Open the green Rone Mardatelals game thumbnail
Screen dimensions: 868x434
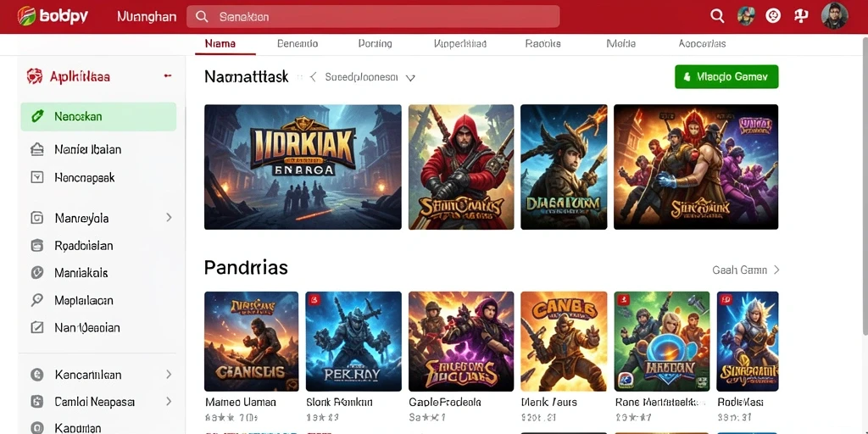tap(662, 342)
